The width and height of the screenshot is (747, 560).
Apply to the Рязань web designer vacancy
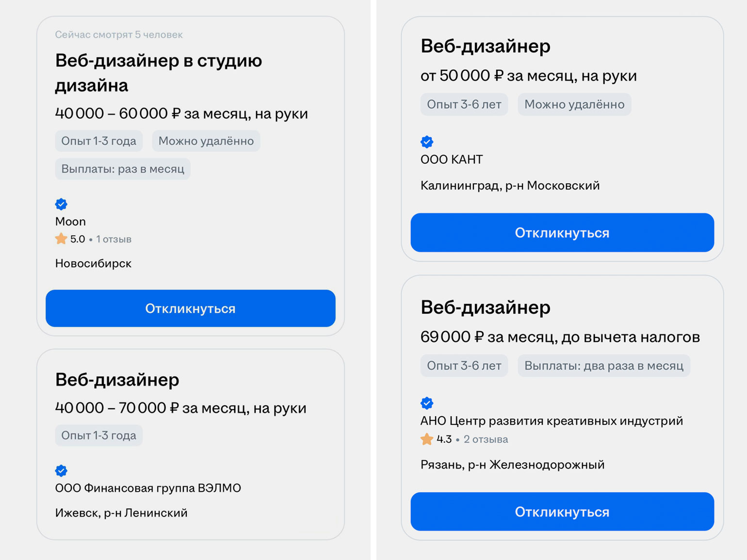(562, 512)
